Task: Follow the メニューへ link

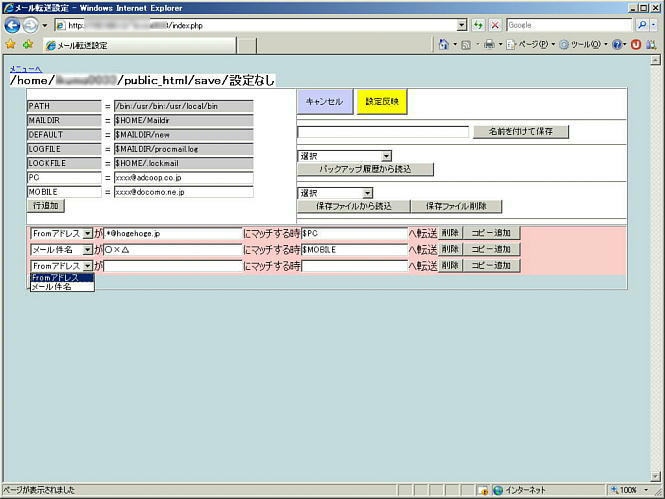Action: coord(24,68)
